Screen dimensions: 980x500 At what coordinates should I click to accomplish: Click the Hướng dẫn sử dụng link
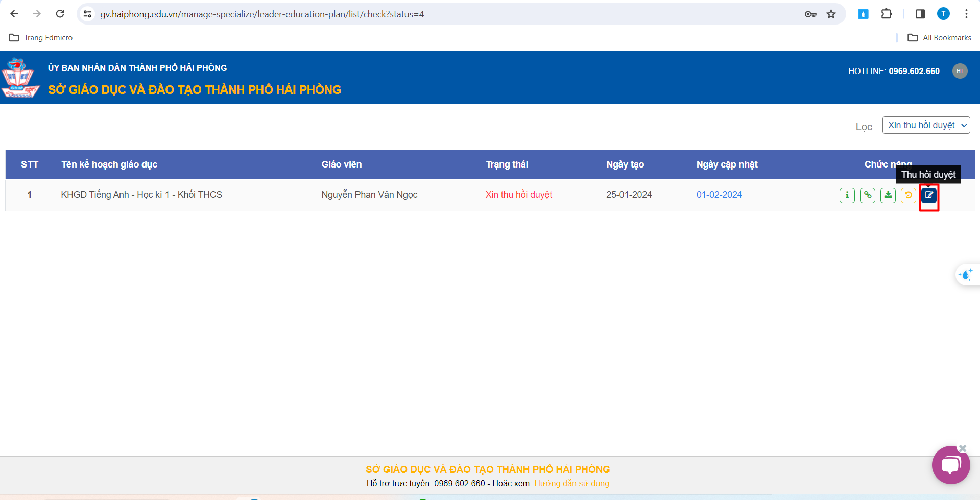(x=571, y=483)
